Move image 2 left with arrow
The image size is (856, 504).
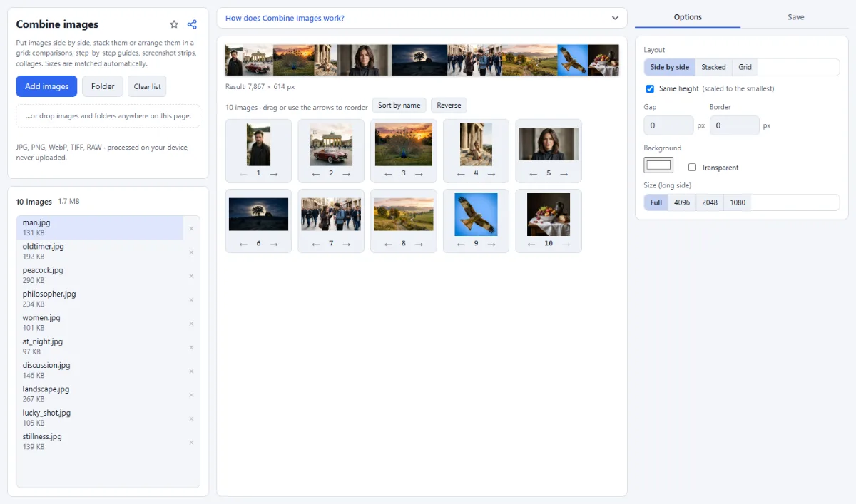(316, 174)
